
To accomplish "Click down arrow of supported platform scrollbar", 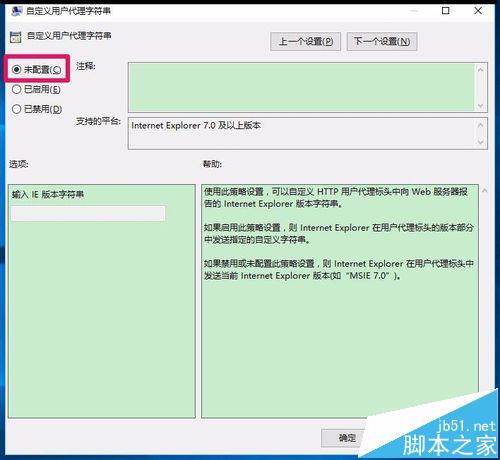I will (x=480, y=142).
